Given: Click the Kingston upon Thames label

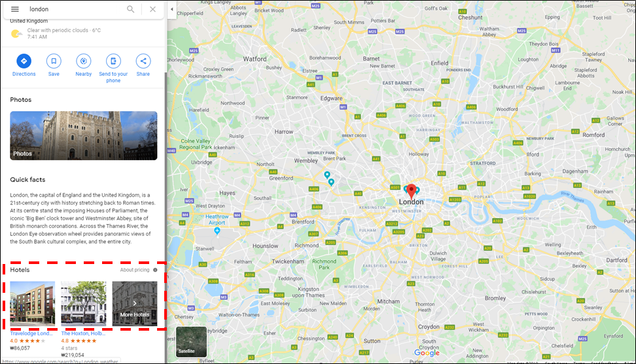Looking at the screenshot, I should click(x=308, y=292).
